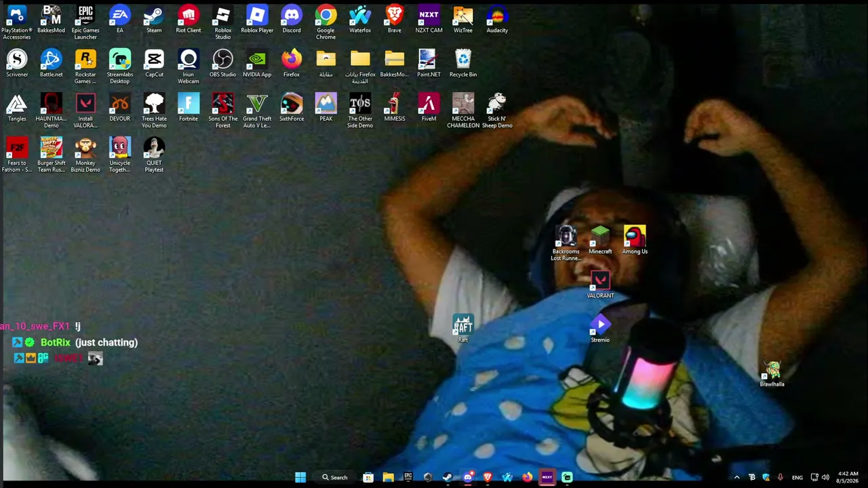This screenshot has height=488, width=868.
Task: Open PlayStation Accessories desktop shortcut
Action: point(17,22)
